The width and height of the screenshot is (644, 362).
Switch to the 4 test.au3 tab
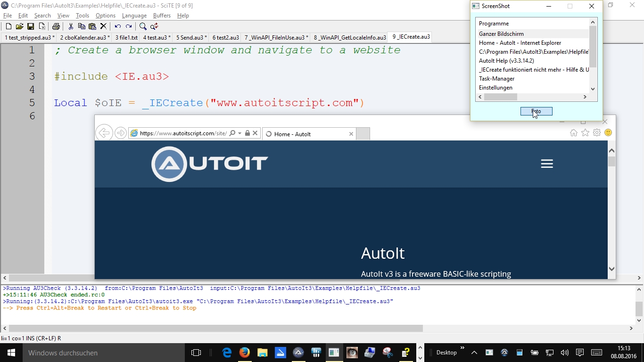click(x=157, y=38)
